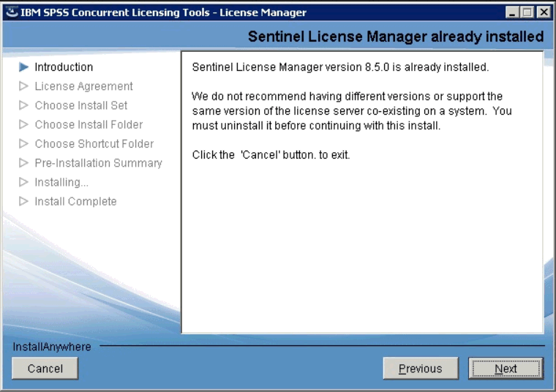Click the arrow beside Choose Install Folder

pyautogui.click(x=23, y=124)
